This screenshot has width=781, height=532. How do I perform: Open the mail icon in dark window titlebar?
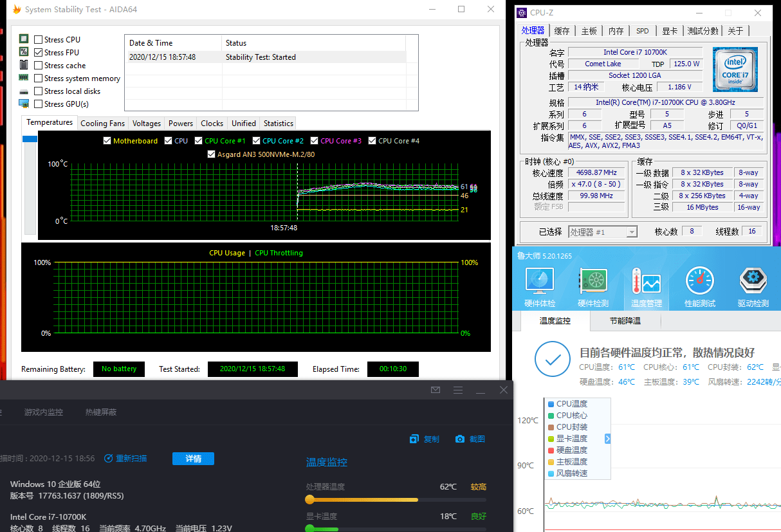tap(436, 390)
